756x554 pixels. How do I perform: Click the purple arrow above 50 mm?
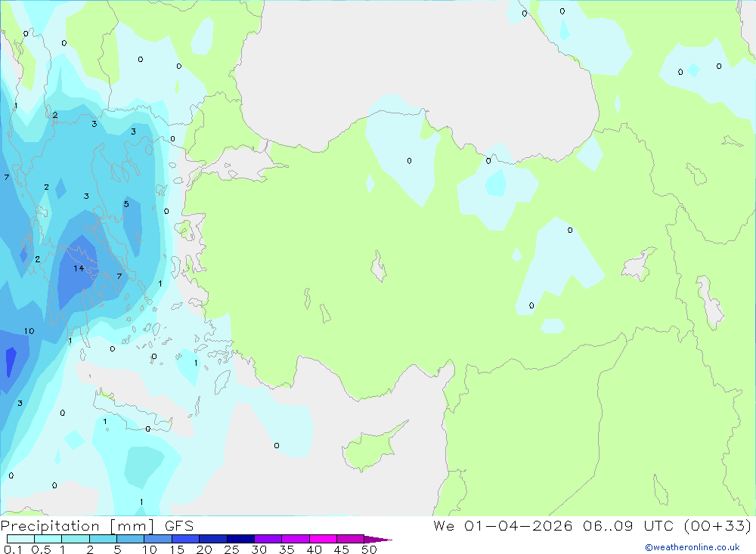click(x=379, y=539)
